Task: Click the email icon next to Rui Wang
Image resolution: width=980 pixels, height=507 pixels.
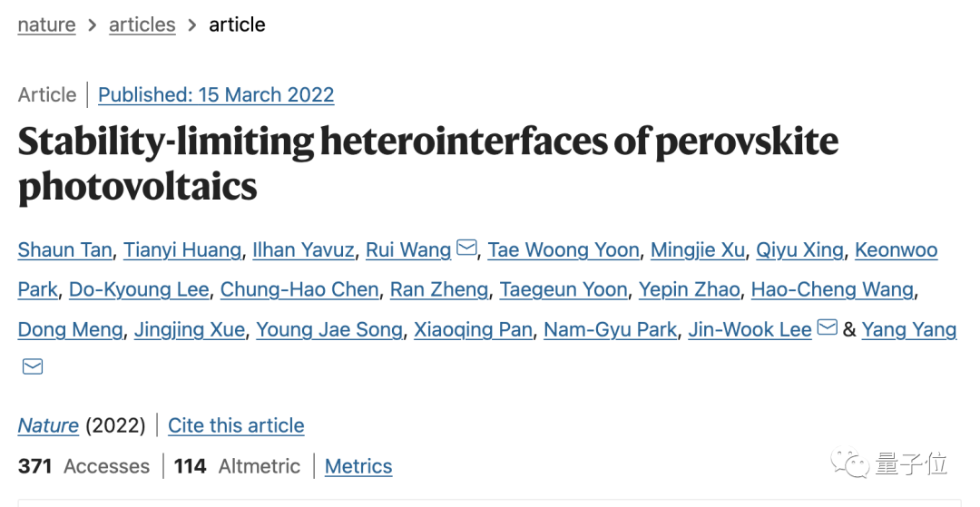Action: click(x=466, y=248)
